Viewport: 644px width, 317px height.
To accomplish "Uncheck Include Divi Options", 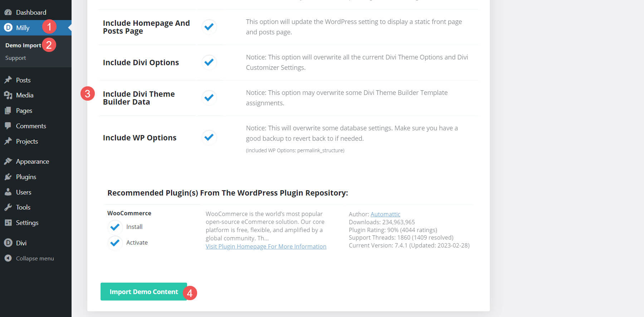I will tap(209, 62).
